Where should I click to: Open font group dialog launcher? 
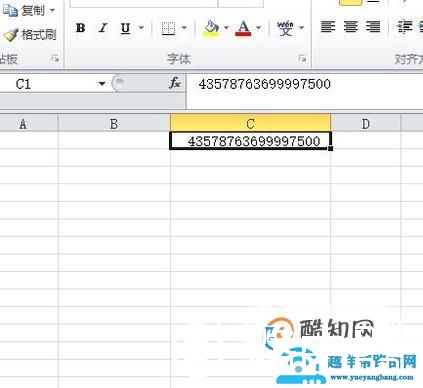[x=302, y=59]
